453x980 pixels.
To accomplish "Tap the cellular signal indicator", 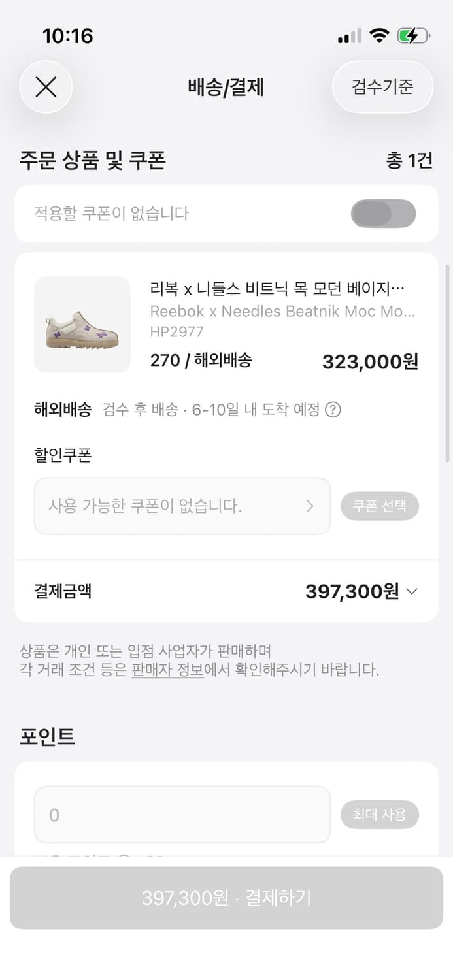I will [x=349, y=37].
